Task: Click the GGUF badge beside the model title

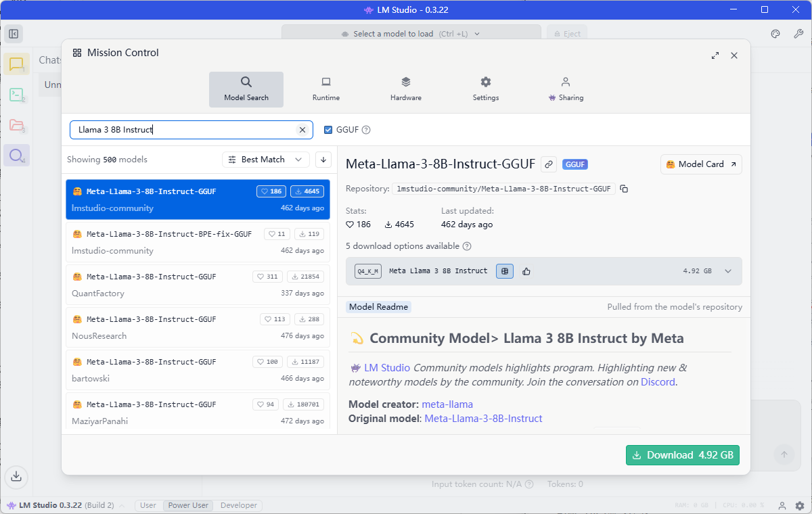Action: (575, 164)
